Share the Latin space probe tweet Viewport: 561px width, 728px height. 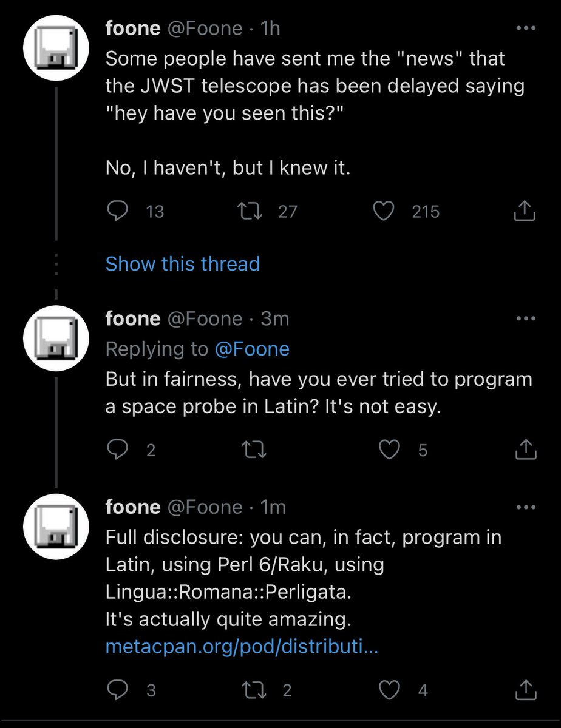(x=524, y=450)
